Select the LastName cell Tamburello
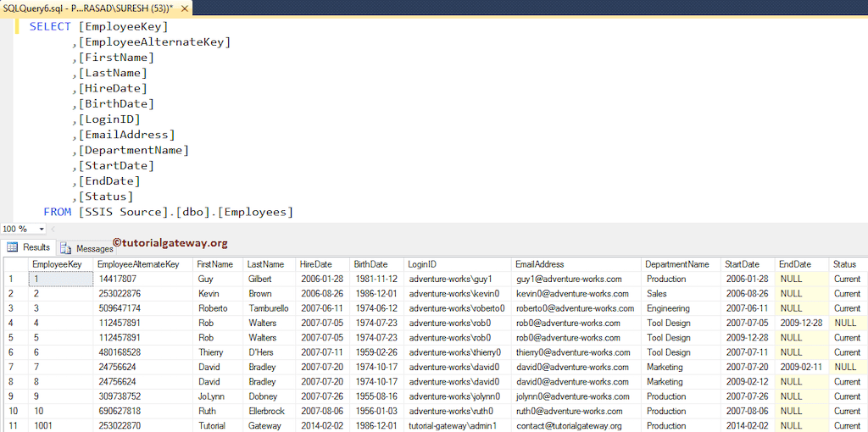 pos(269,308)
